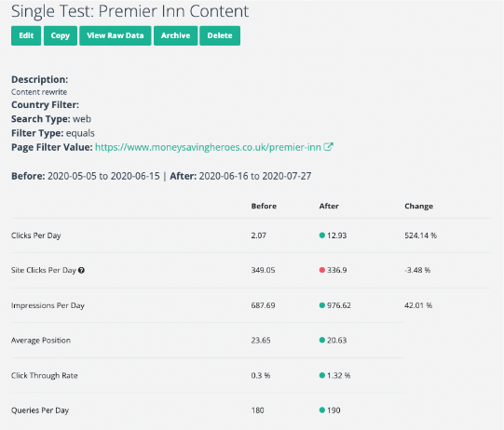Click the external link icon after URL
Viewport: 504px width, 430px height.
coord(328,147)
